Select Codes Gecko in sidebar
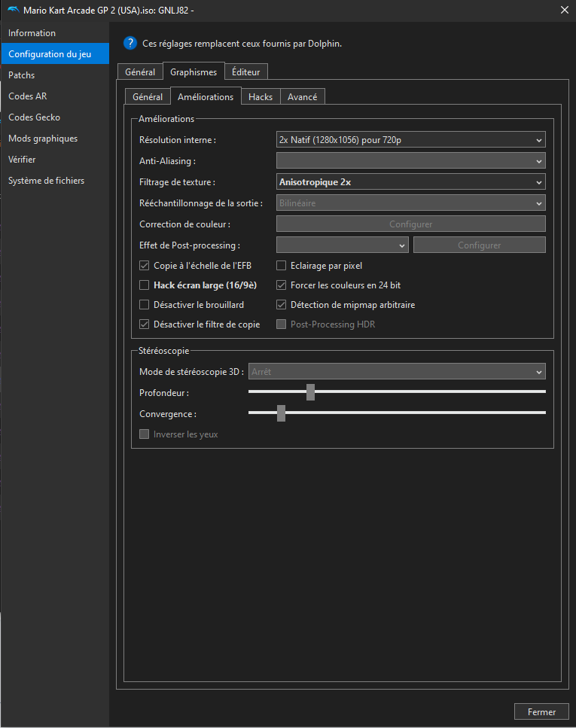This screenshot has width=576, height=728. 34,117
